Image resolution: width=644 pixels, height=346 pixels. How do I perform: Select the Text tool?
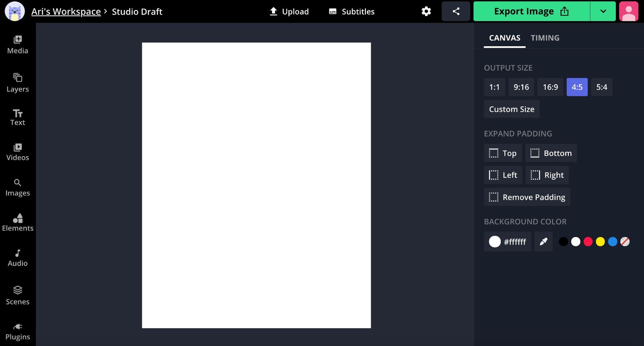point(18,117)
